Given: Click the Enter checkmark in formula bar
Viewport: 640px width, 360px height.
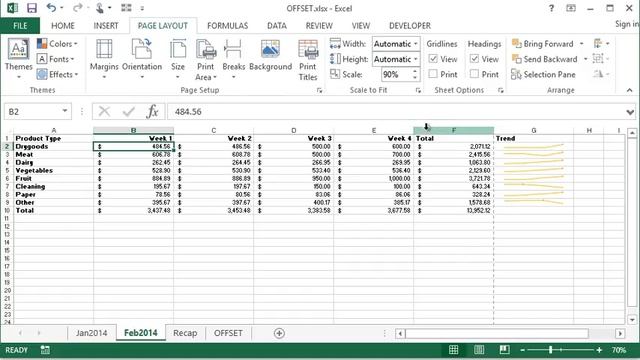Looking at the screenshot, I should pos(129,111).
